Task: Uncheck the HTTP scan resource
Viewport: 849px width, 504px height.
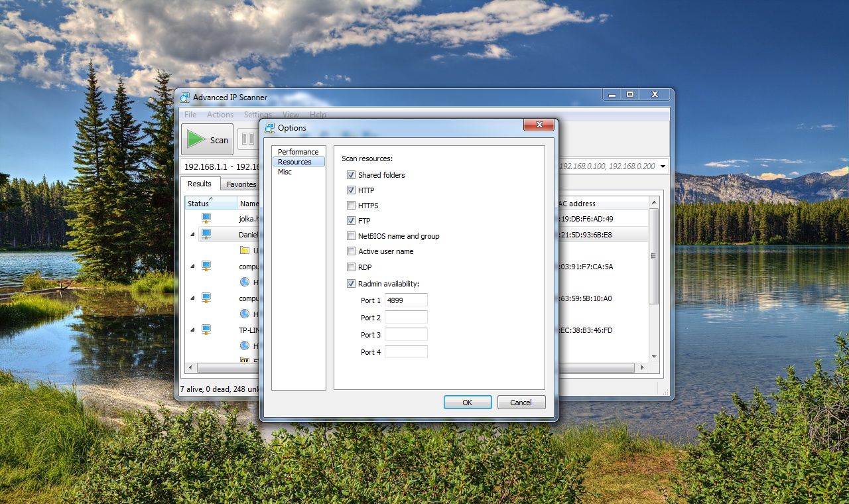Action: [352, 190]
